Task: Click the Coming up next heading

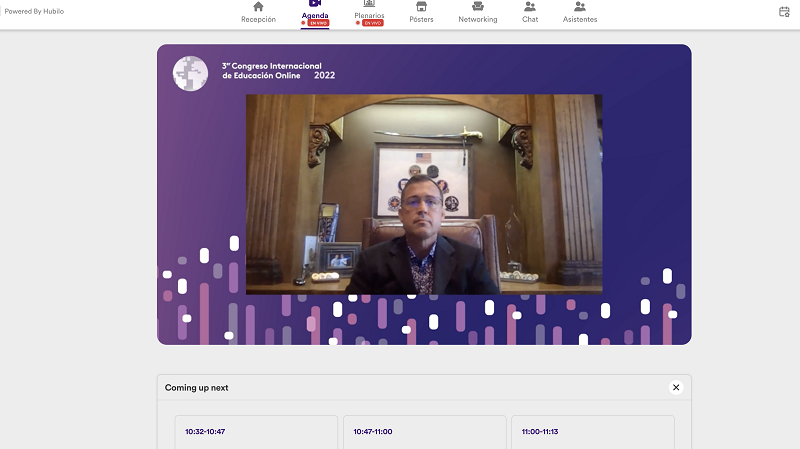Action: pyautogui.click(x=196, y=388)
